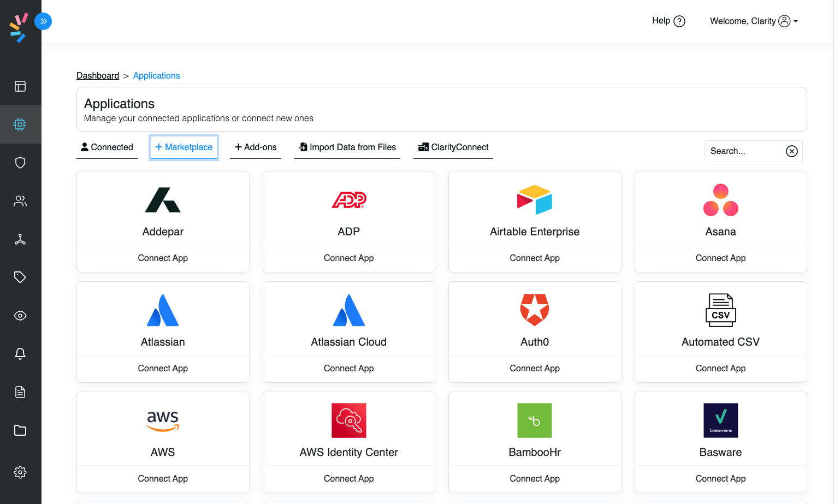
Task: Open the eye monitoring icon in sidebar
Action: click(20, 316)
